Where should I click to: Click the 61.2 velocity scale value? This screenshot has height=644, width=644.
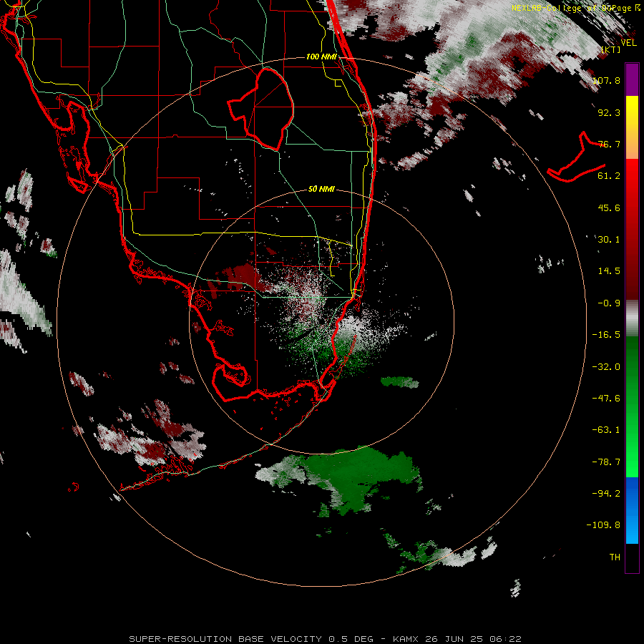click(x=609, y=176)
